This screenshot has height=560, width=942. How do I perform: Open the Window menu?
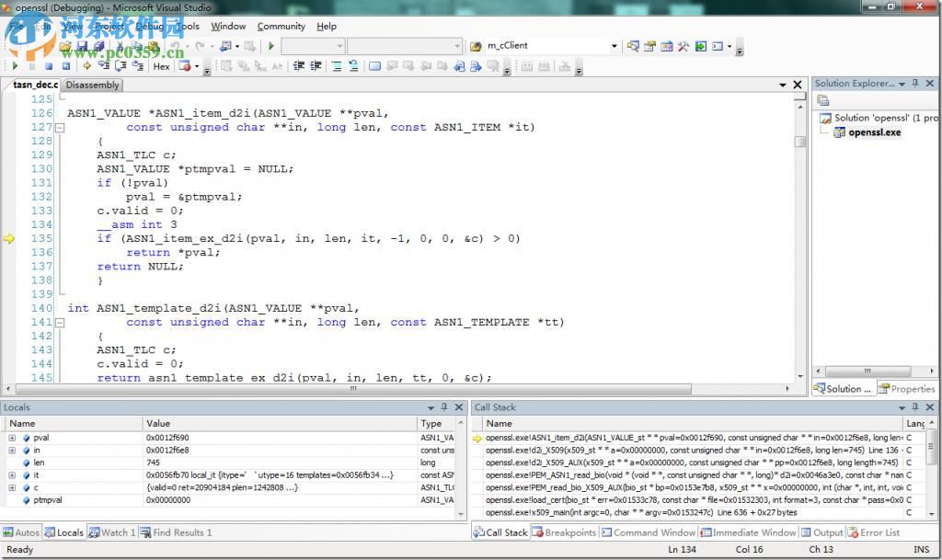[228, 26]
